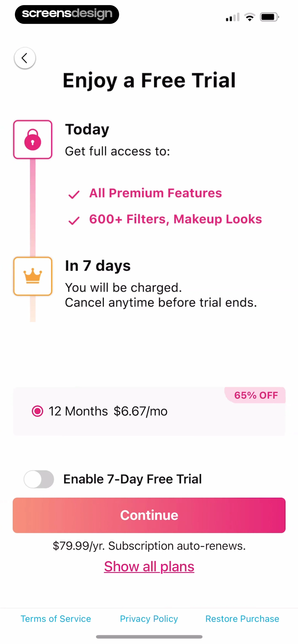This screenshot has height=644, width=298.
Task: Open the Privacy Policy link
Action: pos(149,619)
